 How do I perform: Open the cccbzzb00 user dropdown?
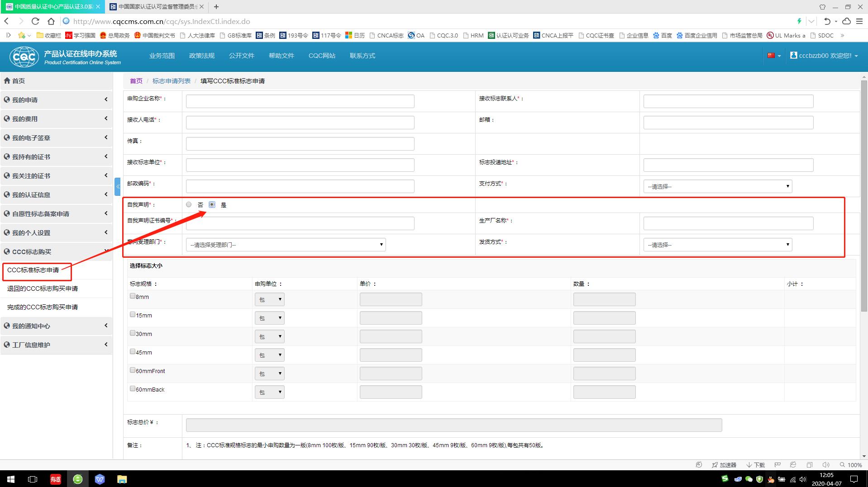point(824,56)
